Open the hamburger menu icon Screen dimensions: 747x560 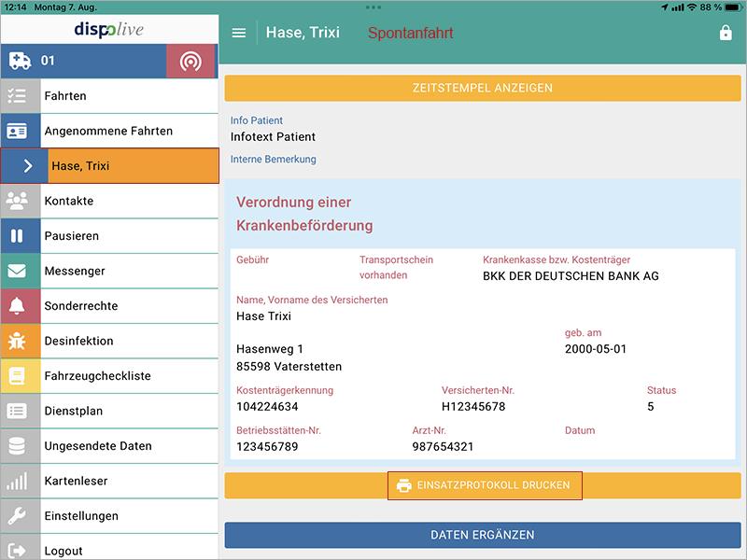point(239,33)
